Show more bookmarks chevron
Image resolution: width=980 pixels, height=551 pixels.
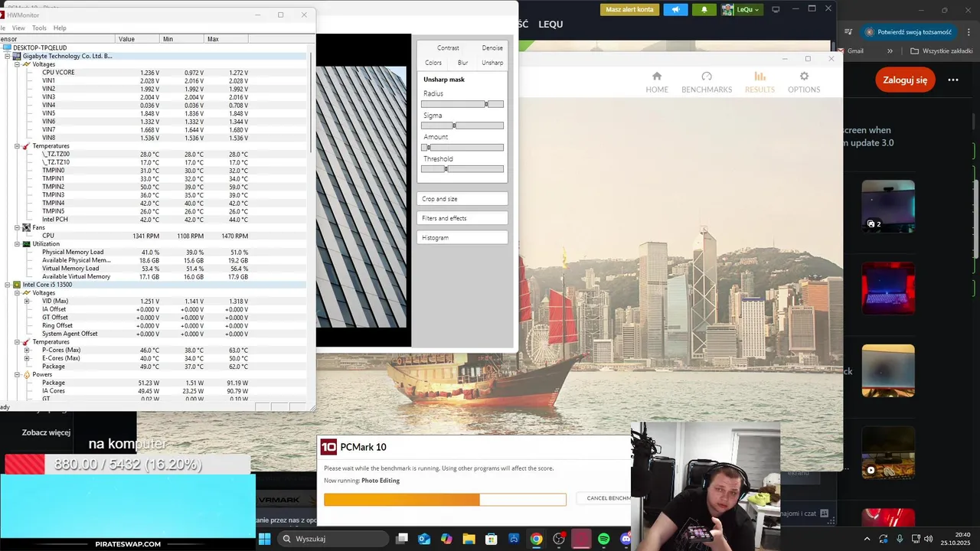click(x=890, y=51)
